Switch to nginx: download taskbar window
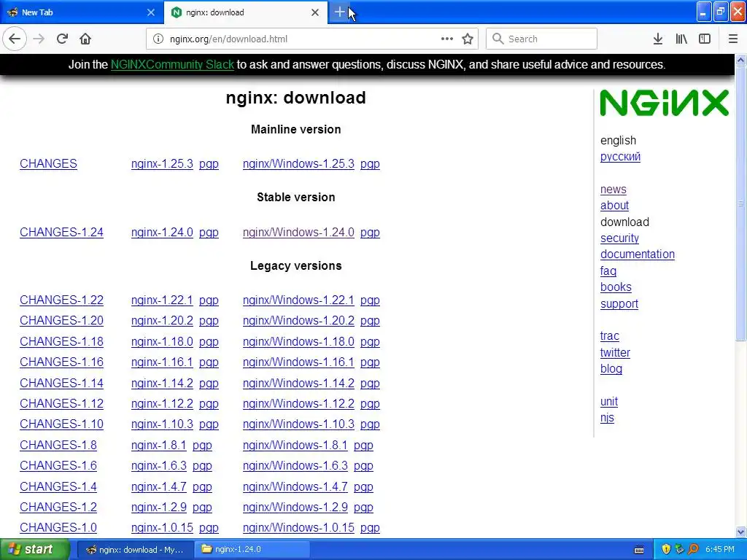Screen dimensions: 747x560 135,549
